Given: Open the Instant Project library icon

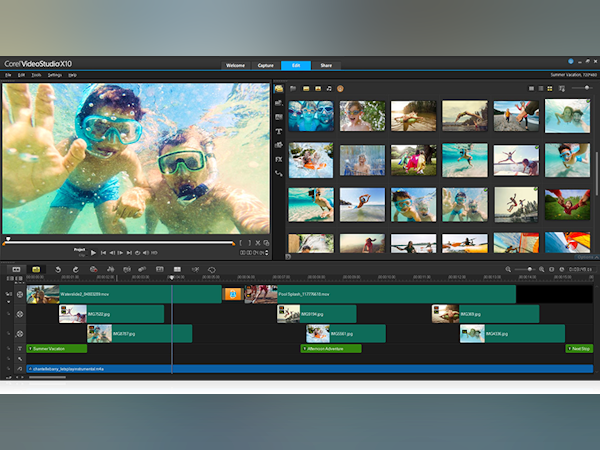Looking at the screenshot, I should coord(279,103).
